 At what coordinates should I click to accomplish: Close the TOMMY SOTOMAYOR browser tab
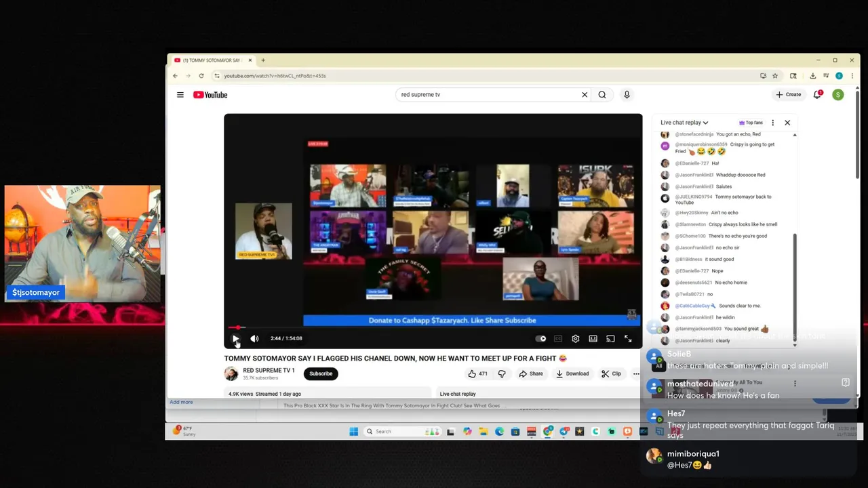(250, 60)
